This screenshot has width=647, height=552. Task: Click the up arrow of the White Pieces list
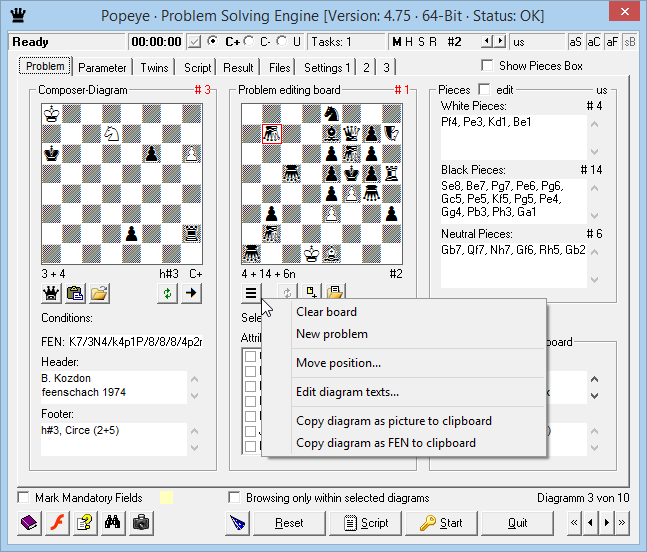(595, 124)
